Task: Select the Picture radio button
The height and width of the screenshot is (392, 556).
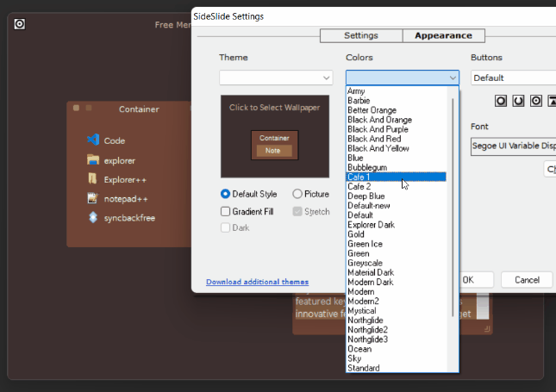Action: pos(297,195)
